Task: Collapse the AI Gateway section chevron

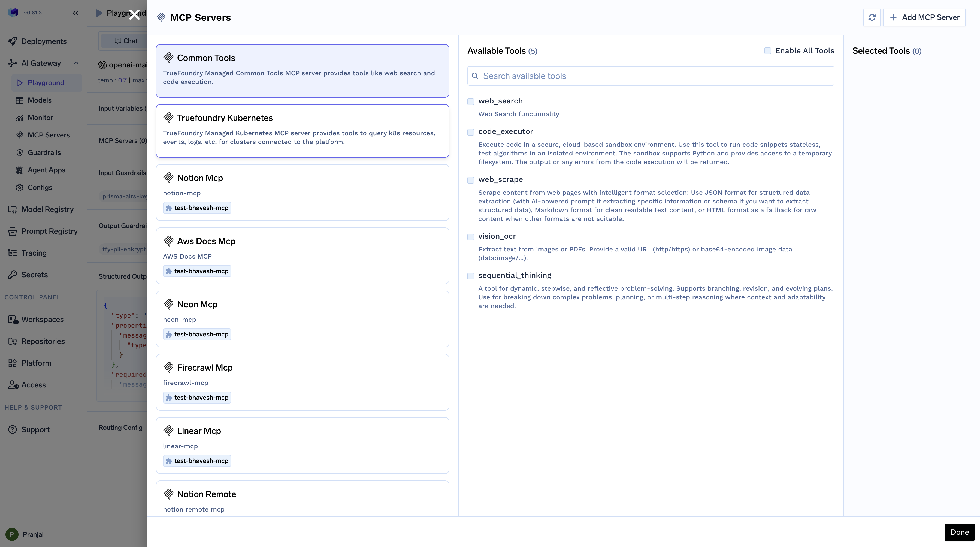Action: 76,63
